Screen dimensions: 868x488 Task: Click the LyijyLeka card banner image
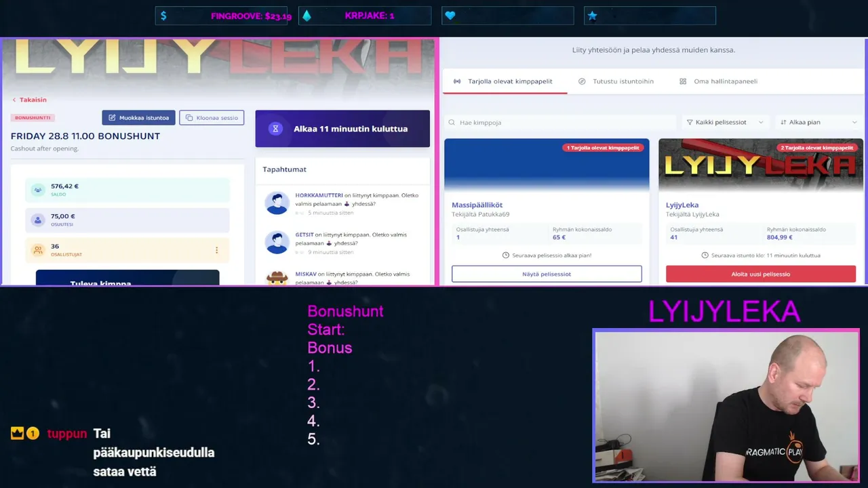tap(761, 165)
